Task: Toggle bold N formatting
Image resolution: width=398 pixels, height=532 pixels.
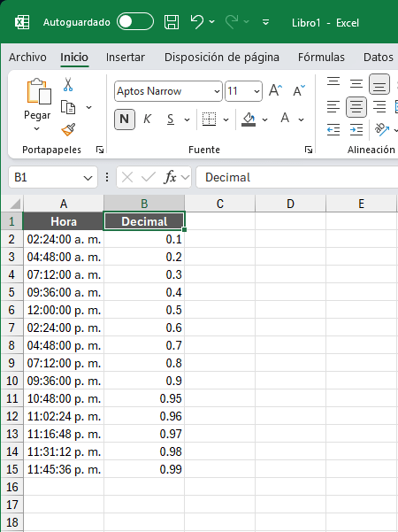Action: coord(125,120)
